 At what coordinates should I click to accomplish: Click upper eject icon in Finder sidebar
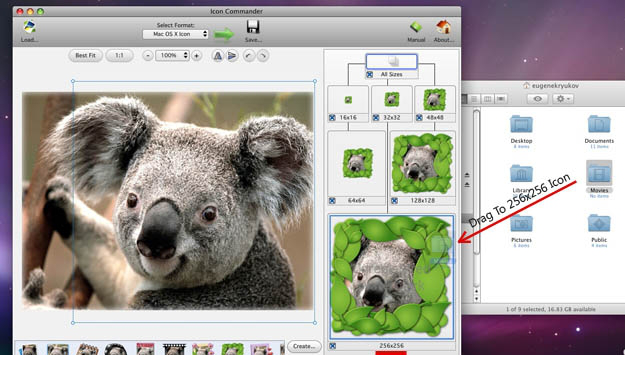467,175
